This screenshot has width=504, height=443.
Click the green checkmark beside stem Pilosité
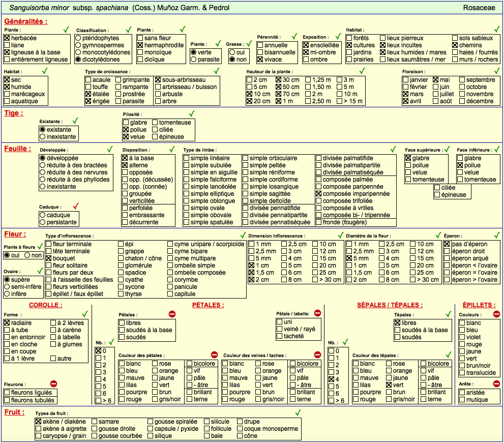(192, 113)
